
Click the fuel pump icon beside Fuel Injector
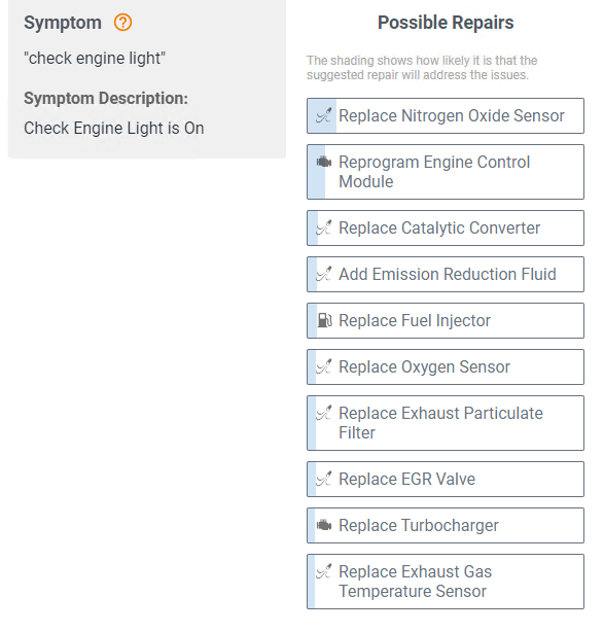click(x=324, y=320)
